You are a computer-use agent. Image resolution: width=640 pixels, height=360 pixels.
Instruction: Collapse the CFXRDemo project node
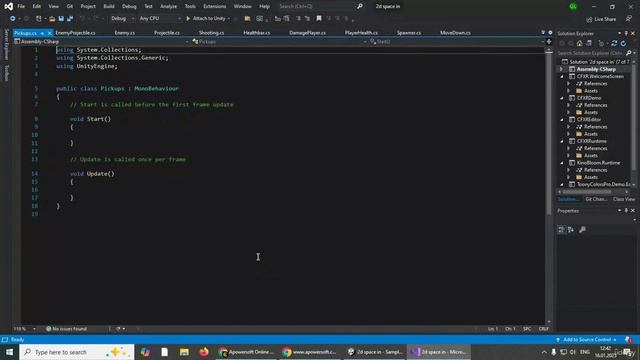562,98
